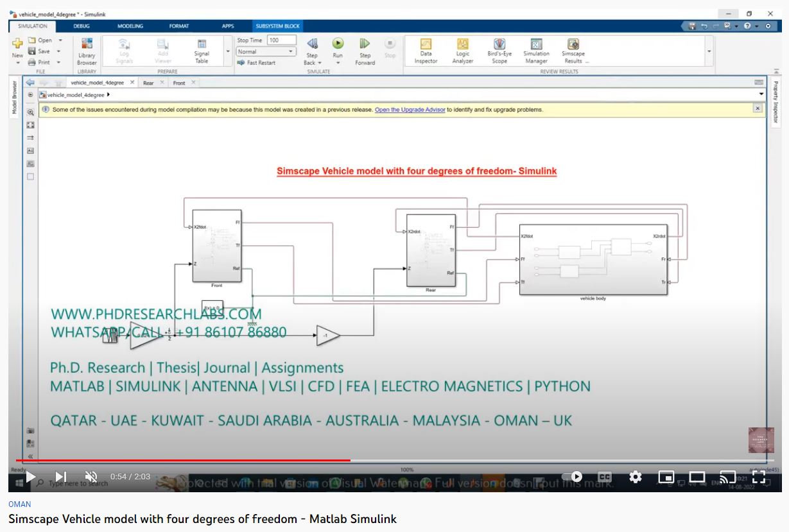
Task: Open the Logic Analyzer tool
Action: (x=462, y=45)
